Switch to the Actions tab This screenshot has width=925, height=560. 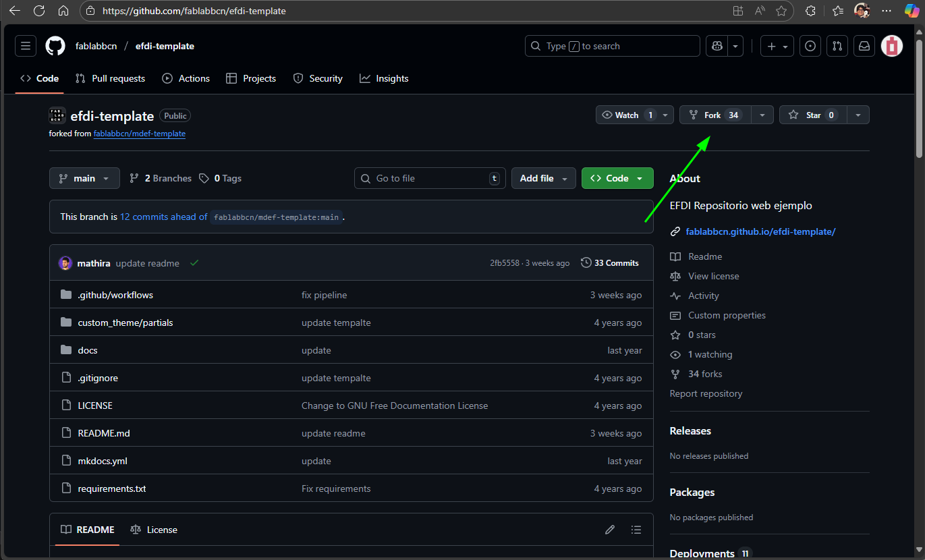(x=186, y=78)
